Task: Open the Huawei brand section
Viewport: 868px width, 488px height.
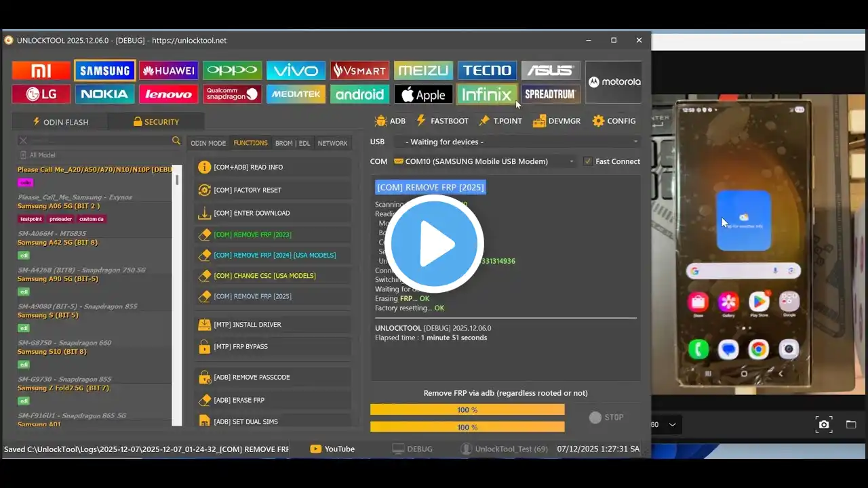Action: coord(168,70)
